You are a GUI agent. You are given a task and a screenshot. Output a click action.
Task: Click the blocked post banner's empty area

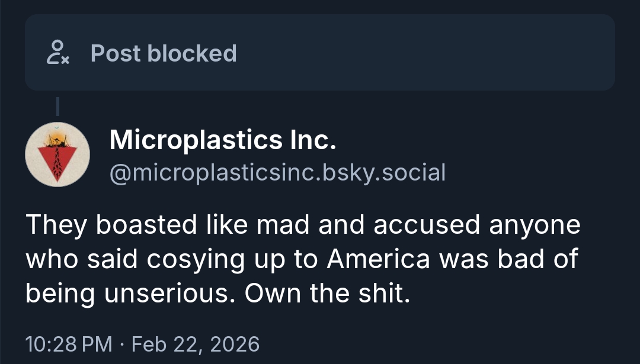[x=427, y=53]
